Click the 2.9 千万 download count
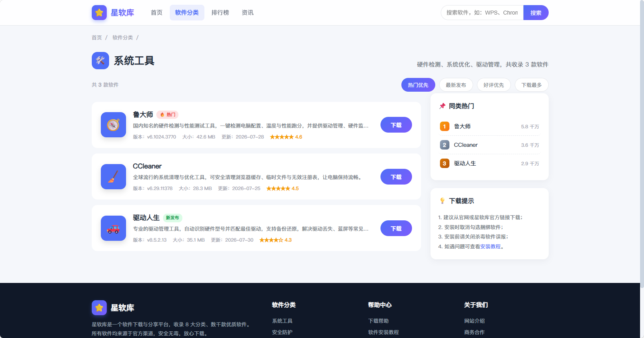The width and height of the screenshot is (644, 338). click(x=530, y=164)
